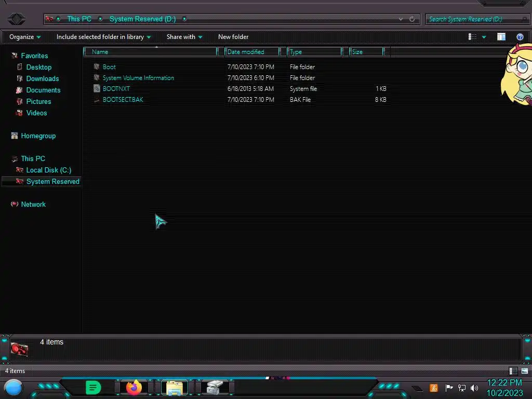
Task: Click the 1 KB size cell
Action: pyautogui.click(x=381, y=88)
